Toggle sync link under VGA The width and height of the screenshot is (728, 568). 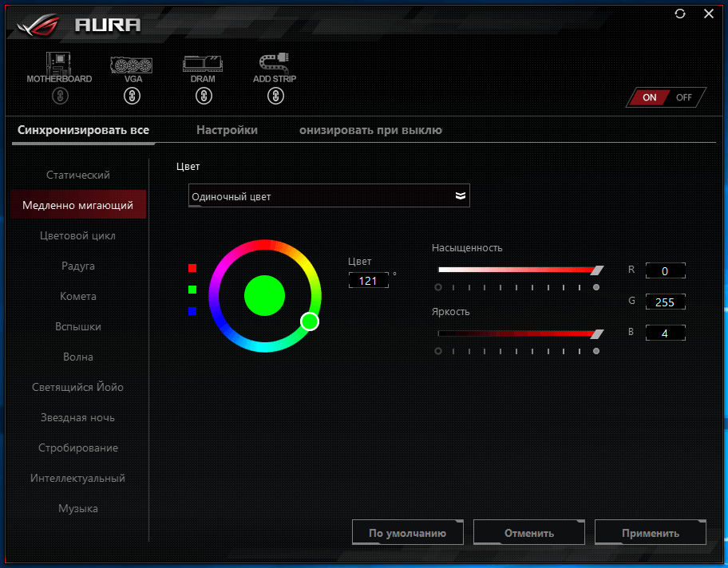(132, 97)
